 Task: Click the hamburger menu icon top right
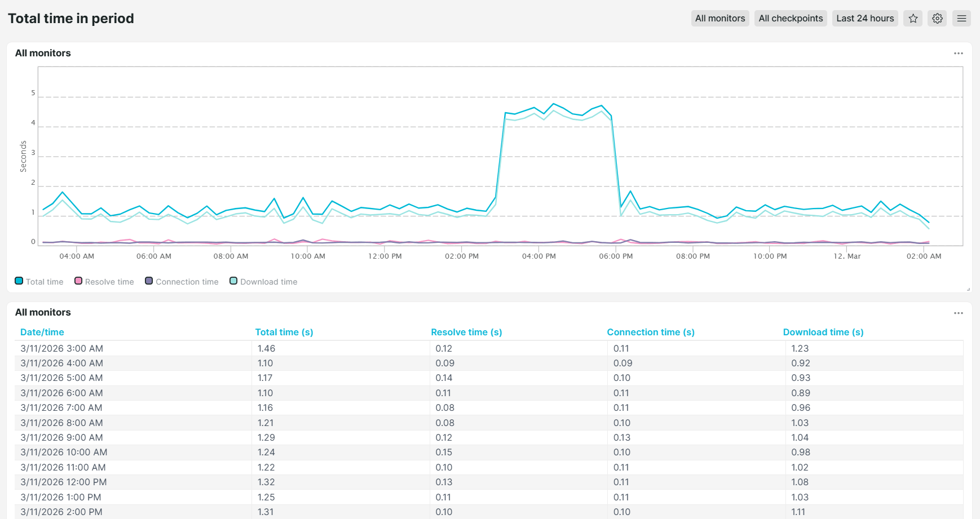pyautogui.click(x=961, y=18)
